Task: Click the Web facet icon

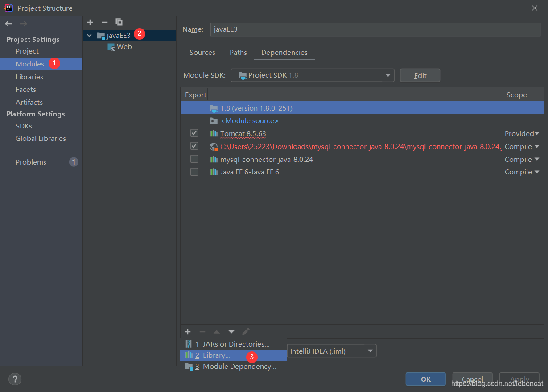Action: coord(111,47)
